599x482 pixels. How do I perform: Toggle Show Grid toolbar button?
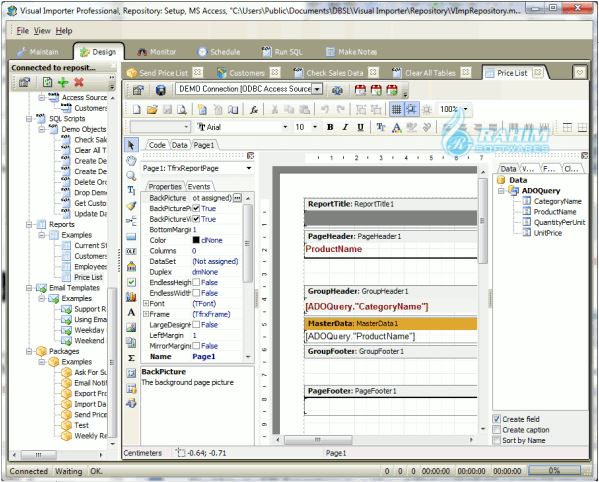[397, 110]
